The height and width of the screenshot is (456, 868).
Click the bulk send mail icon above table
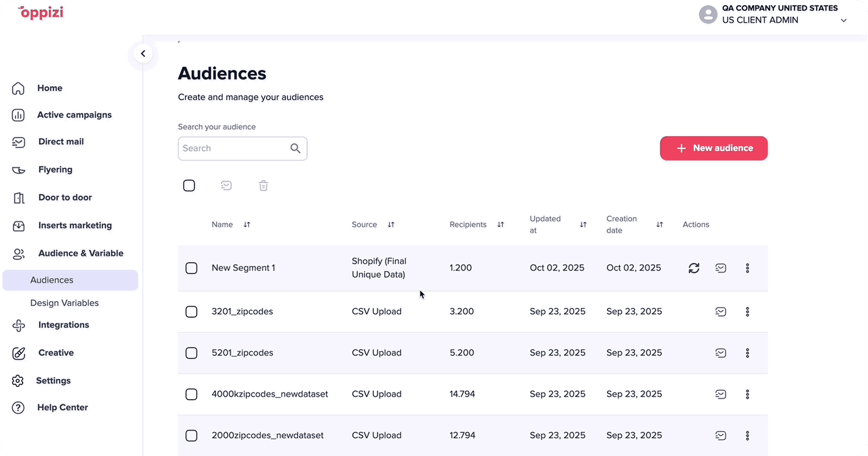[226, 186]
